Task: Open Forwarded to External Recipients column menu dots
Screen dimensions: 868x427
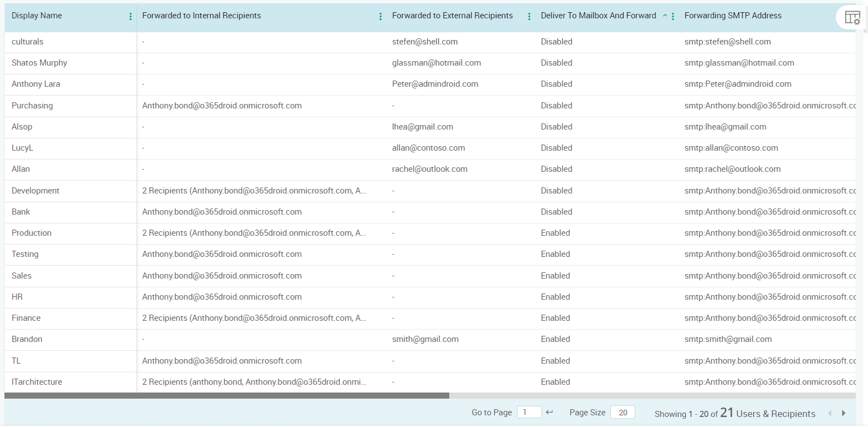Action: [529, 17]
